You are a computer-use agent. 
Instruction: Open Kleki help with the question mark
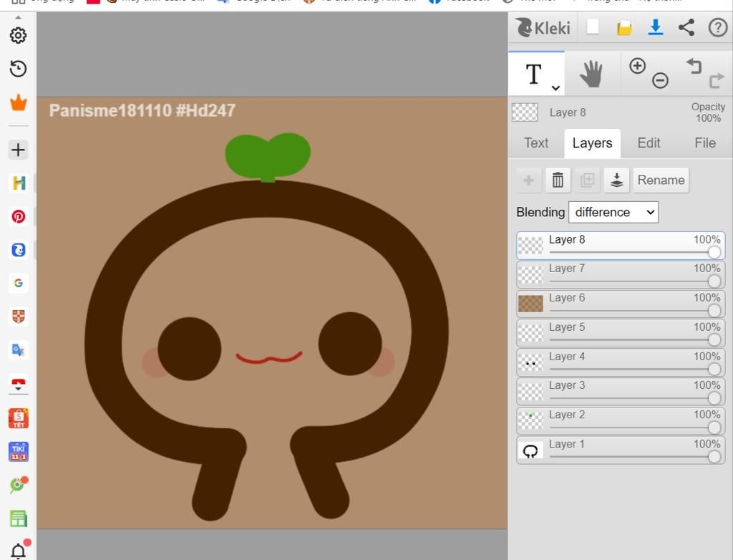[717, 28]
